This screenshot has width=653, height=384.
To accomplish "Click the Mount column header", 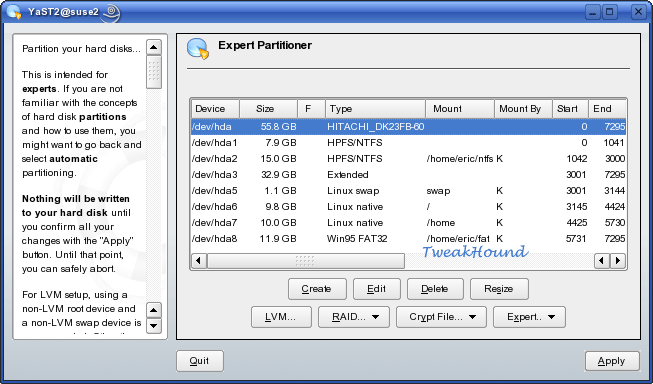I will (460, 109).
